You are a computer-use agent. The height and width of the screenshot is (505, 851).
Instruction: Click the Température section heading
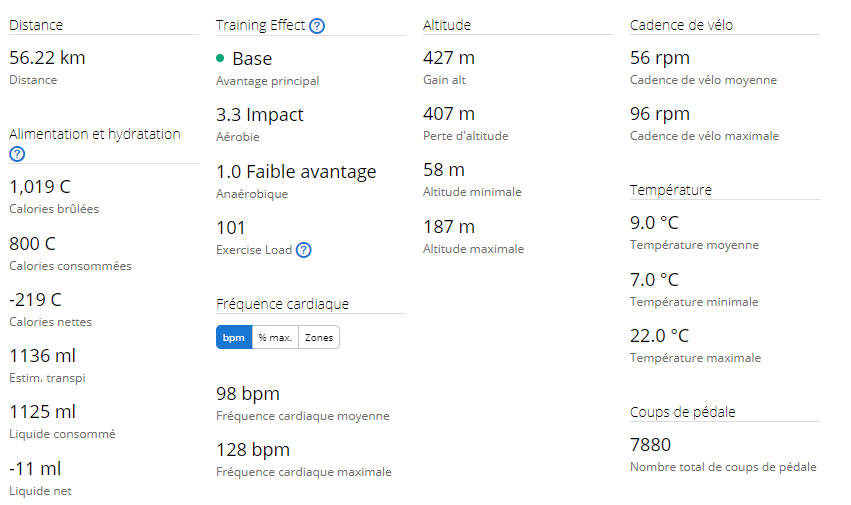670,190
